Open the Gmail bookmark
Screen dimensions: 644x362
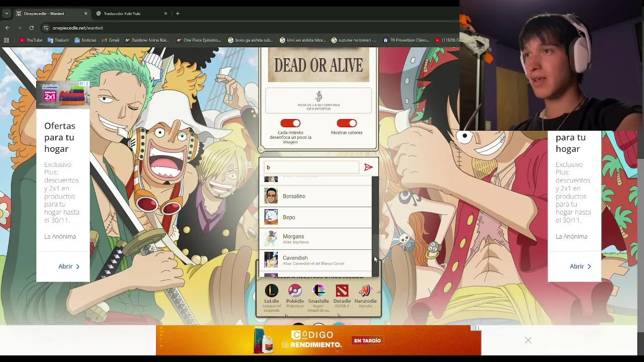(x=110, y=40)
